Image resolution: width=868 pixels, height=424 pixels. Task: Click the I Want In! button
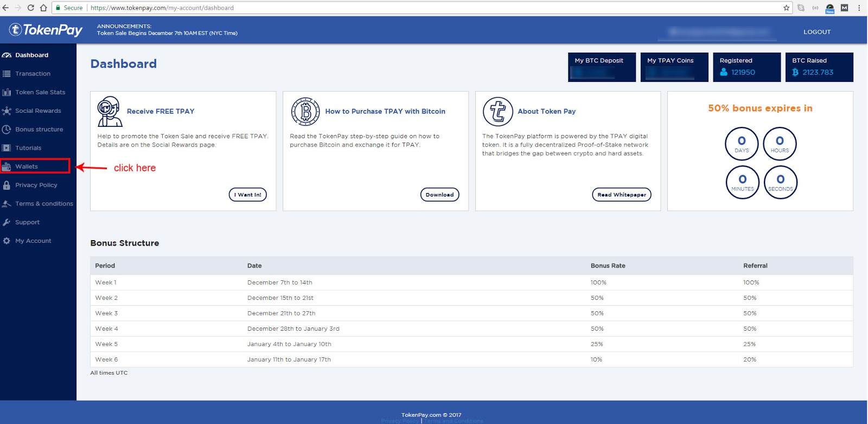[x=248, y=195]
